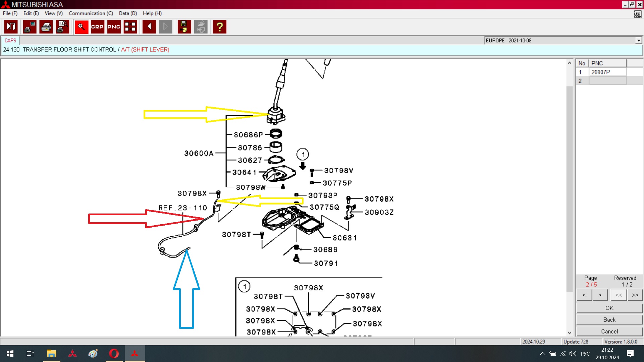
Task: Expand the EUROPE region dropdown
Action: (638, 41)
